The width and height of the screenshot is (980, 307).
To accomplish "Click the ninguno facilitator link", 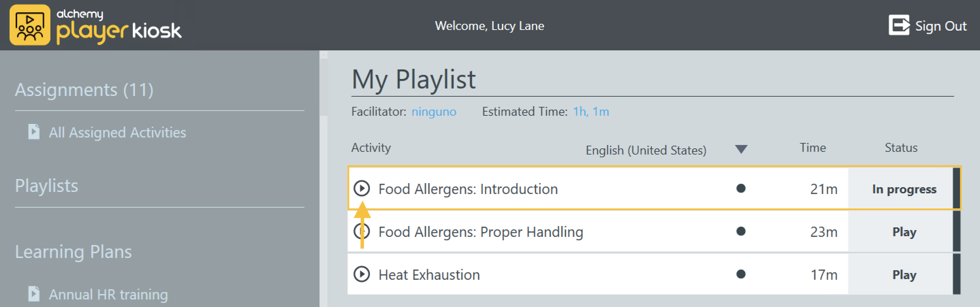I will [x=434, y=112].
